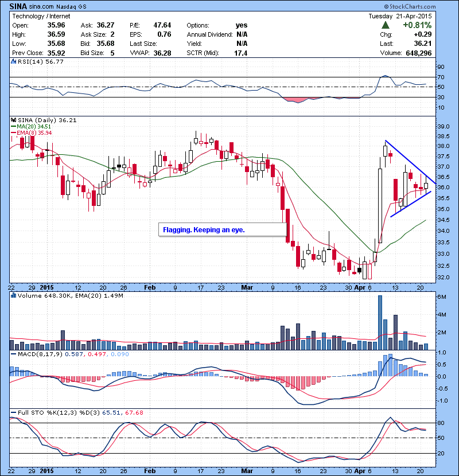The height and width of the screenshot is (476, 459).
Task: Click the Mar label on upper date axis
Action: coord(247,287)
